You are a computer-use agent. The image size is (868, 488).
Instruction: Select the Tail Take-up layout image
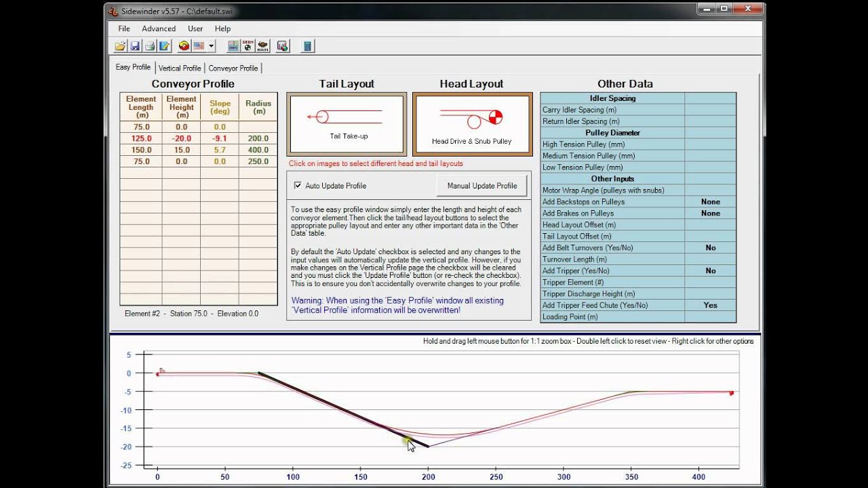pos(347,125)
